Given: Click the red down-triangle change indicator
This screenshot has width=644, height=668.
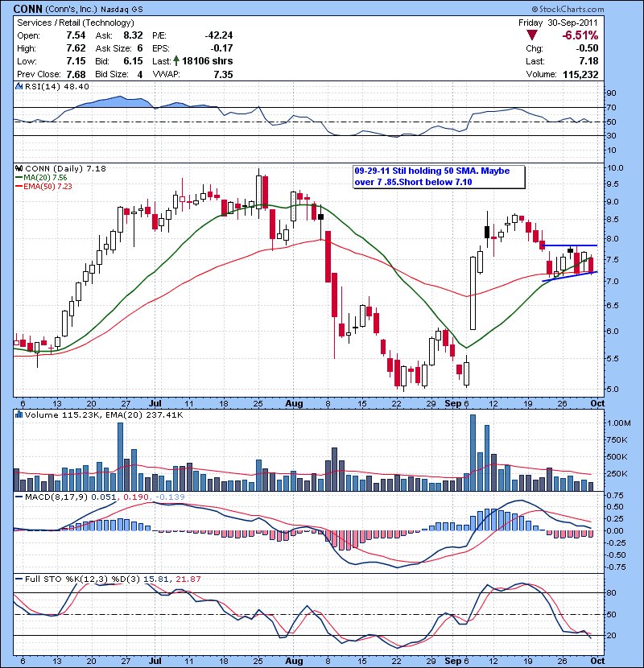Looking at the screenshot, I should click(x=532, y=35).
